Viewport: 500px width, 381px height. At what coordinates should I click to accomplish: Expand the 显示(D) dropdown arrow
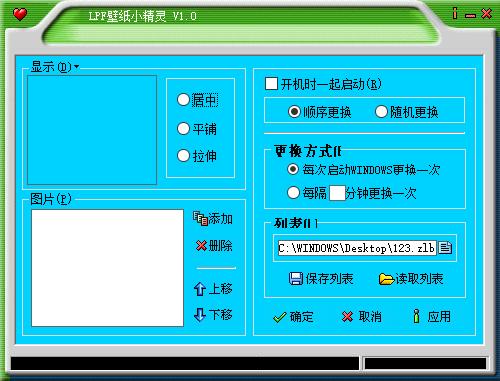pos(76,67)
